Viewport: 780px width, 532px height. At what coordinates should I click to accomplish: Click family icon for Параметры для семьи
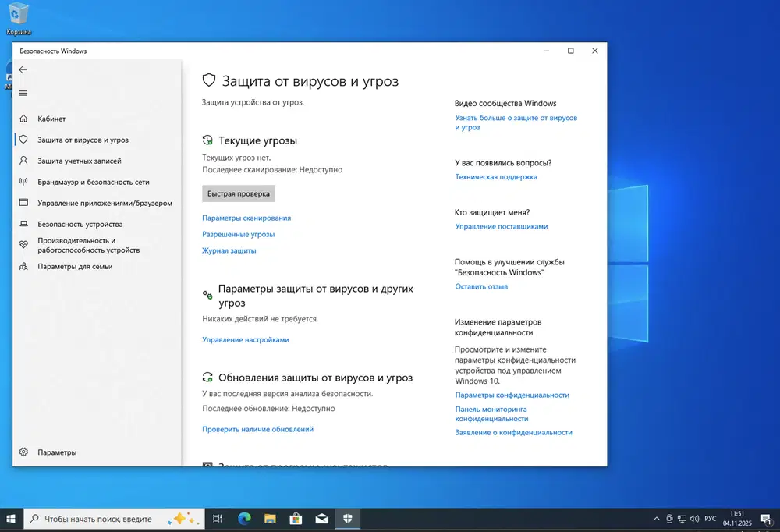(23, 266)
